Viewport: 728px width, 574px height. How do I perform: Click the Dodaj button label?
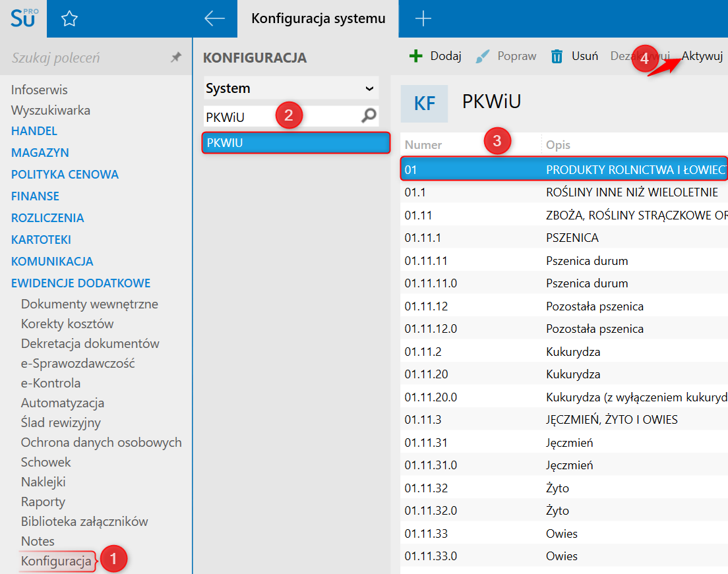point(446,56)
